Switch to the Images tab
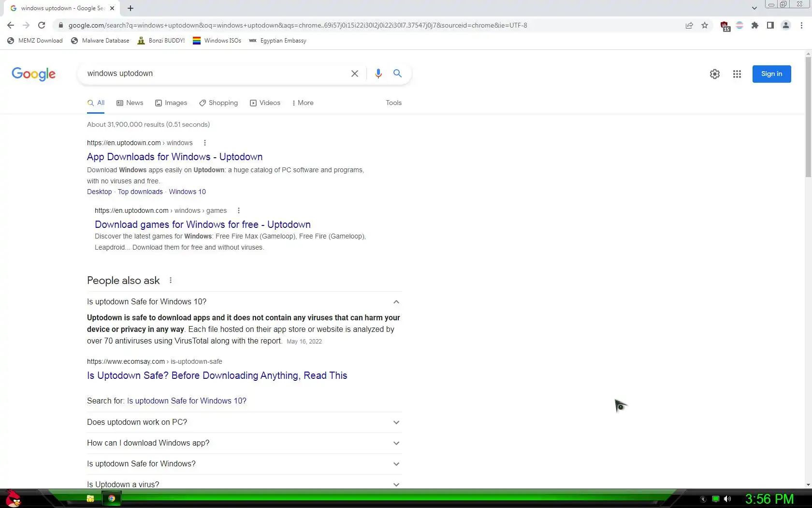The image size is (812, 508). [171, 103]
